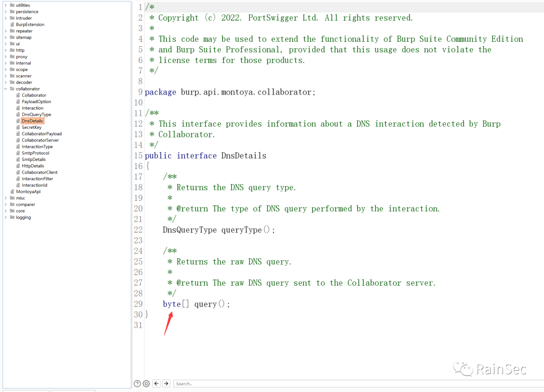Select PayloadOption in the tree

click(36, 102)
